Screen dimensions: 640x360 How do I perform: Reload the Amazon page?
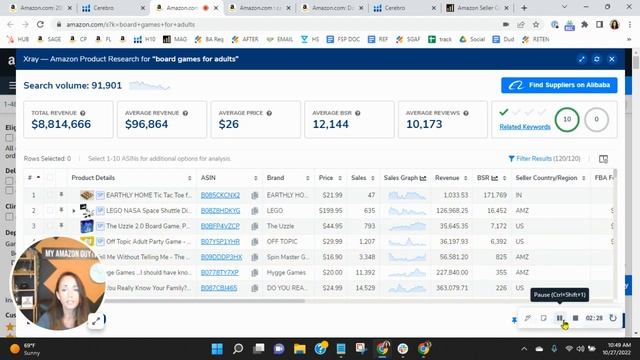40,24
